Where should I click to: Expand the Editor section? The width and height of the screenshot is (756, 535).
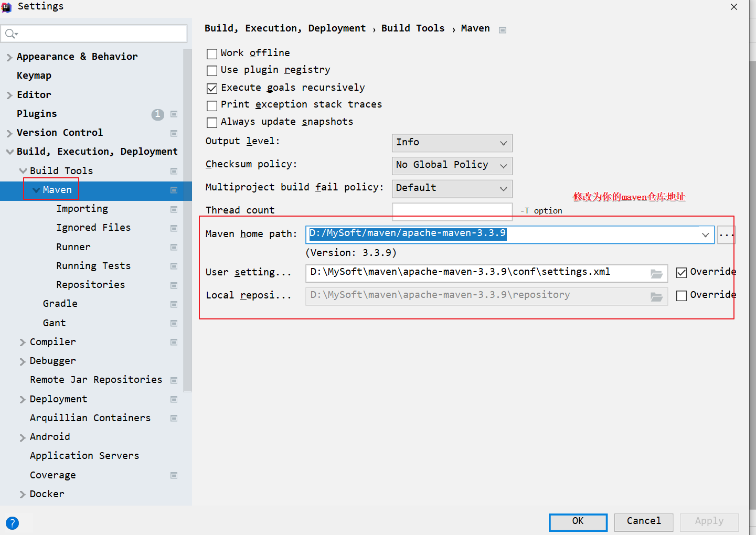pos(9,95)
